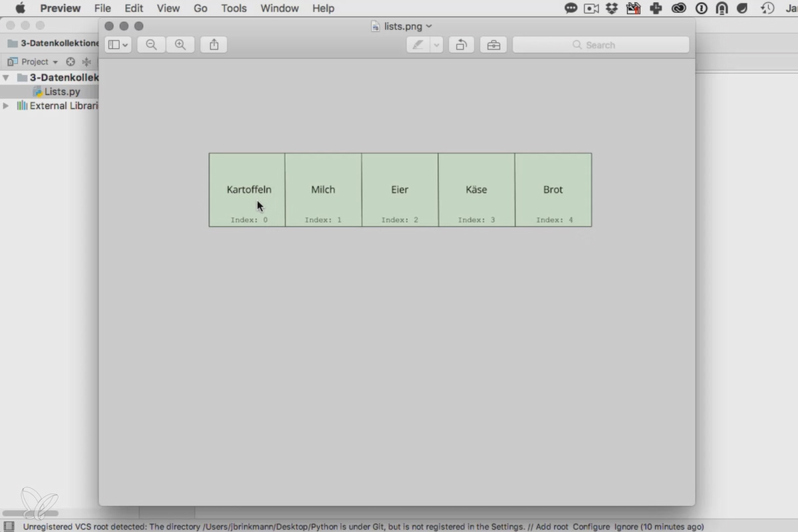Open the Help menu
The image size is (798, 532).
(x=323, y=8)
